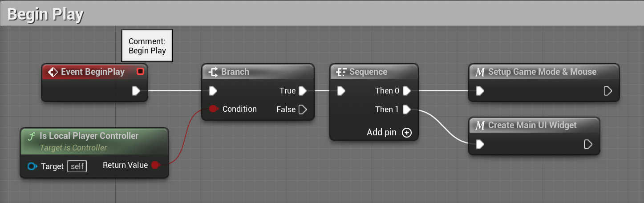The height and width of the screenshot is (203, 644).
Task: Click the Setup Game Mode & Mouse output pin
Action: coord(608,91)
